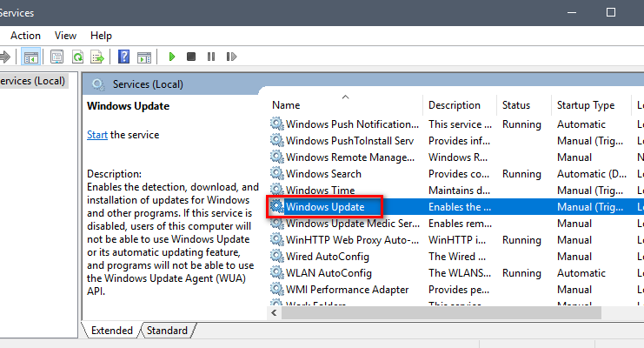The image size is (644, 348).
Task: Click the forward arrow toolbar icon
Action: (x=5, y=57)
